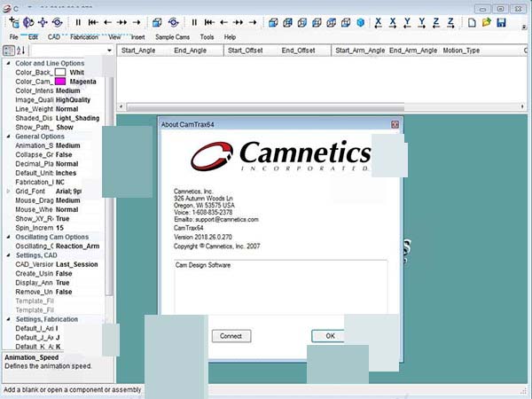The height and width of the screenshot is (399, 532).
Task: Click the spin icon in second playback group
Action: [174, 22]
